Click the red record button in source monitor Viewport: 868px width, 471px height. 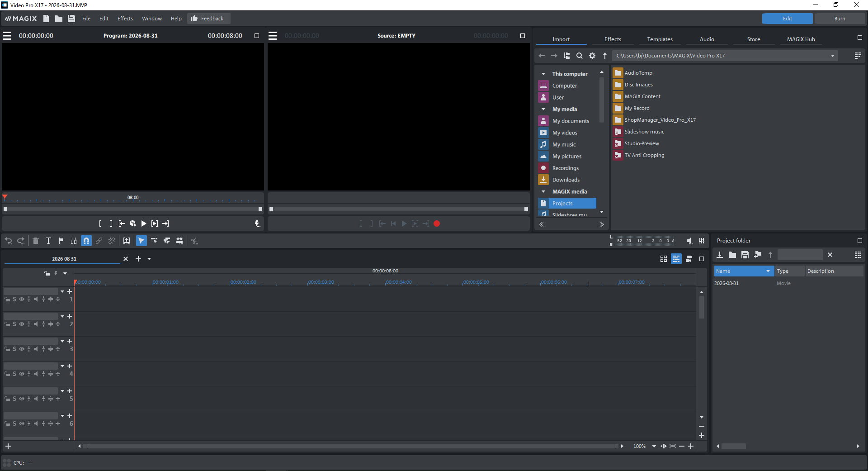click(437, 224)
